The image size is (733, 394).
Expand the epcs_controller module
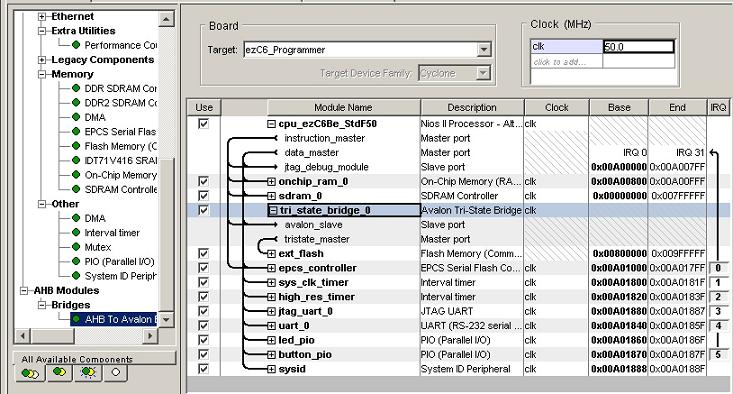(271, 268)
